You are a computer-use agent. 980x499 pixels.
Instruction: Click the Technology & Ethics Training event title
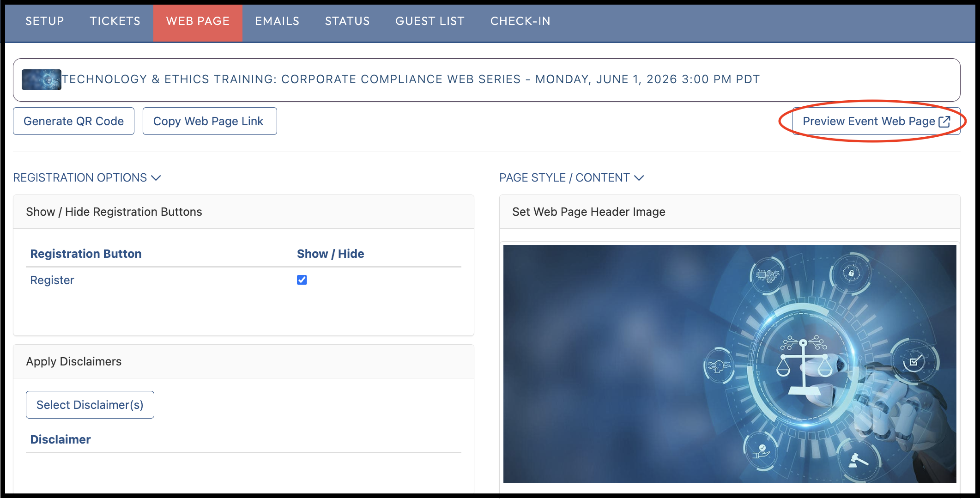coord(411,79)
